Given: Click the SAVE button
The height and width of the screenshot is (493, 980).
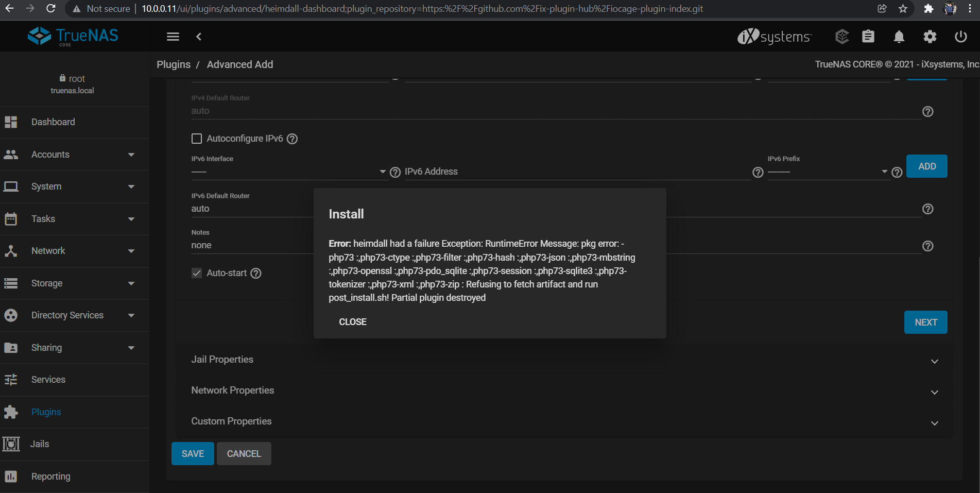Looking at the screenshot, I should [193, 454].
